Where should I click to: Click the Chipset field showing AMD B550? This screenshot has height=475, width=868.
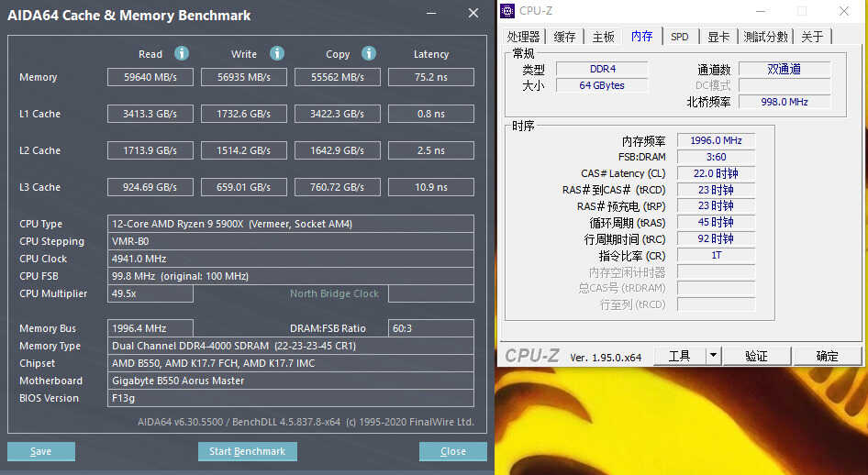point(291,363)
